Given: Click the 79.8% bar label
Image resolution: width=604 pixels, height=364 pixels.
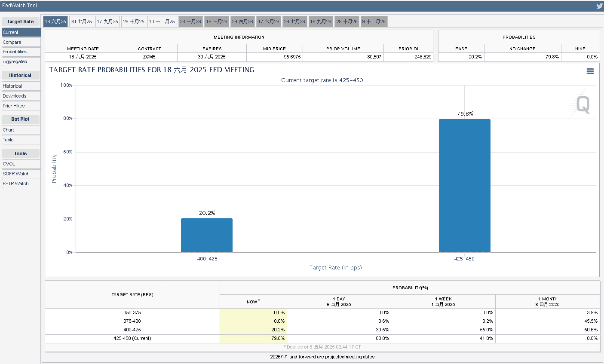Looking at the screenshot, I should (465, 113).
